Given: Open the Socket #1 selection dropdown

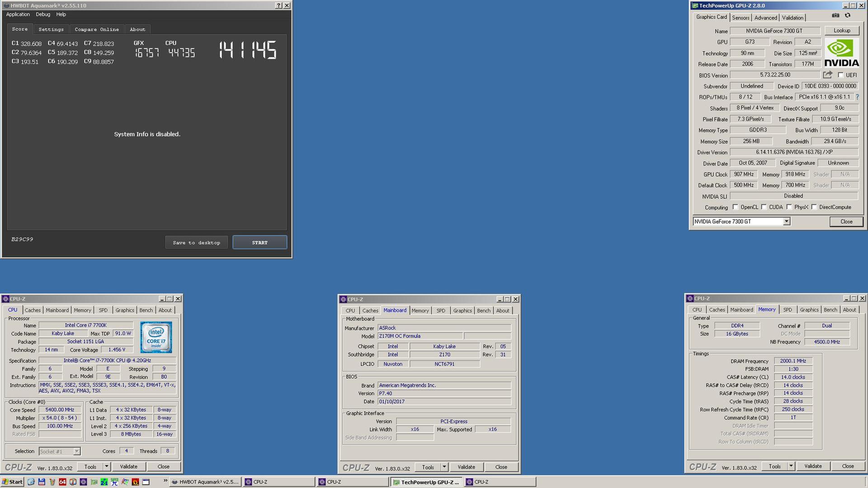Looking at the screenshot, I should coord(77,451).
